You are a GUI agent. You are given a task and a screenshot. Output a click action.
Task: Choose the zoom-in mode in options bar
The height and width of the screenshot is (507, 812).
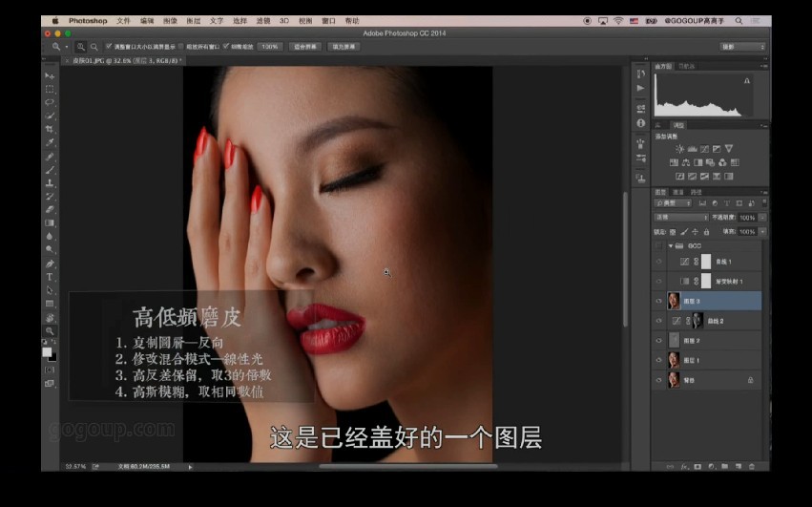pos(81,47)
